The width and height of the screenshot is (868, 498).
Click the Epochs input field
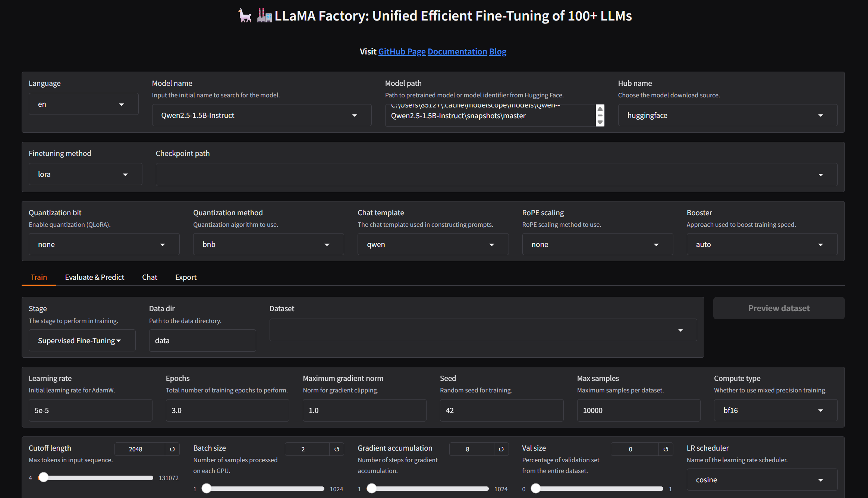tap(227, 410)
